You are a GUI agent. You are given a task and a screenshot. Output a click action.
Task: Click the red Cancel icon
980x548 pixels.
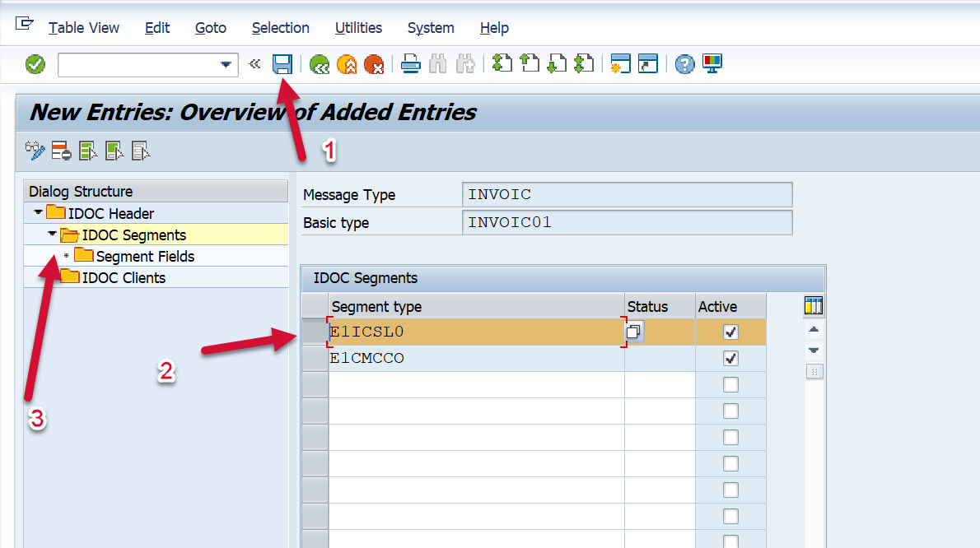[374, 64]
